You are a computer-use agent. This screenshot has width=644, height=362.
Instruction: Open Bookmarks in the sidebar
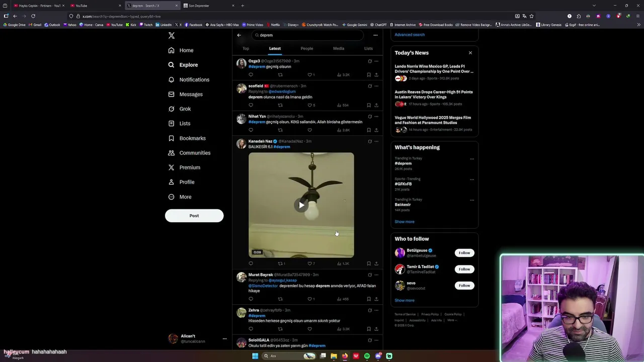(x=187, y=138)
